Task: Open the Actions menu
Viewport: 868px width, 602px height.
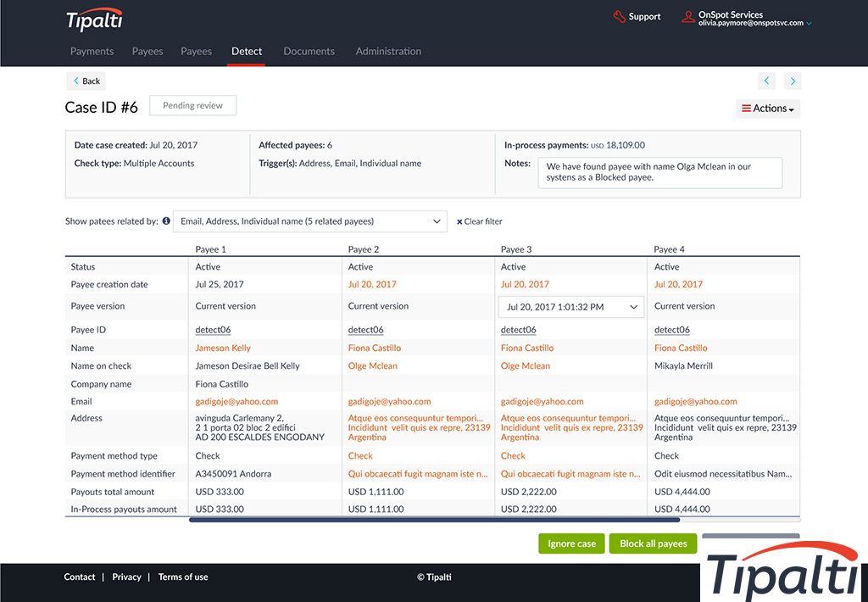Action: 768,109
